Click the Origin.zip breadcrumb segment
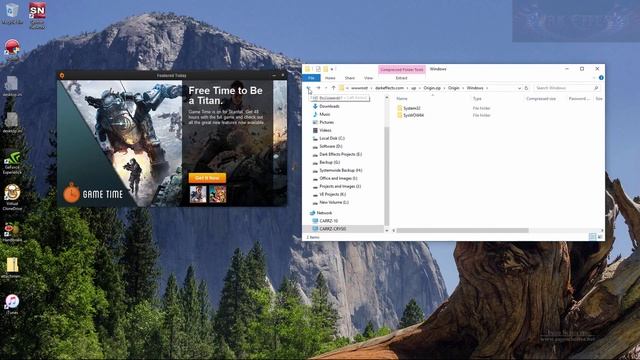Viewport: 640px width, 360px height. coord(432,88)
